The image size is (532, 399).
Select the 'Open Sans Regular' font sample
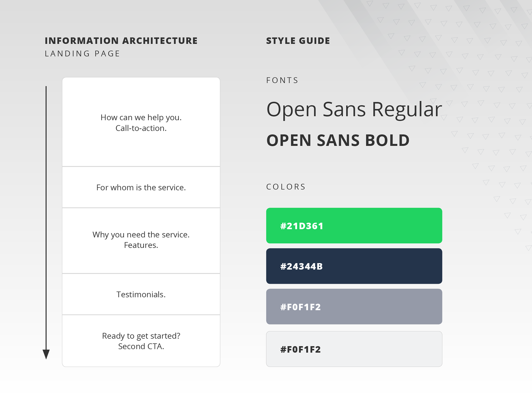pyautogui.click(x=354, y=109)
